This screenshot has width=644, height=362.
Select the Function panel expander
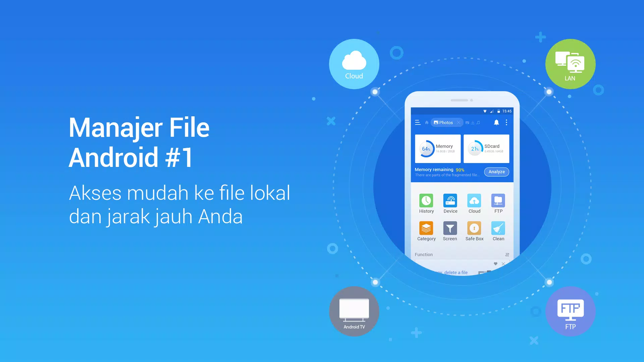click(508, 254)
